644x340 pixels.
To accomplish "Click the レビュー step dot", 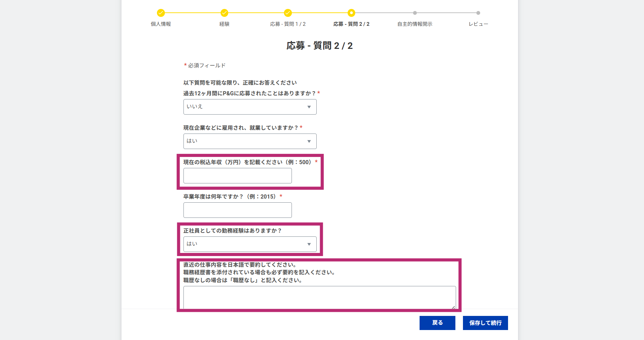I will pos(478,13).
